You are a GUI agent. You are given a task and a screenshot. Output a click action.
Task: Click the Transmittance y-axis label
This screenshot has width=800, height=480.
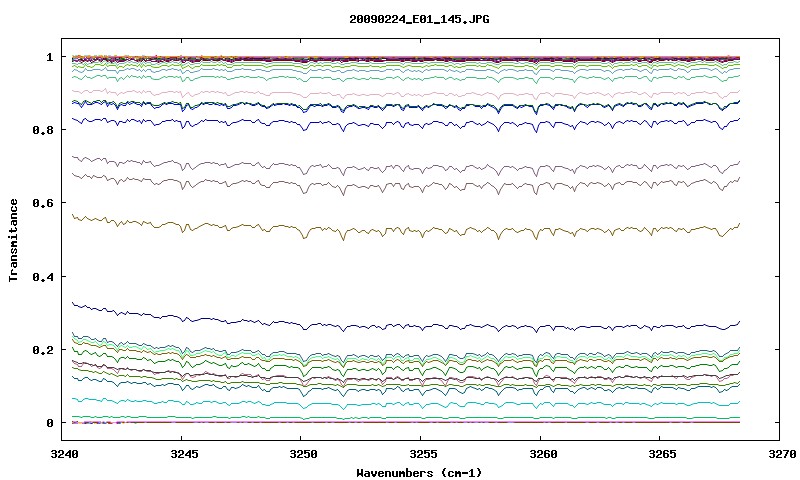14,240
